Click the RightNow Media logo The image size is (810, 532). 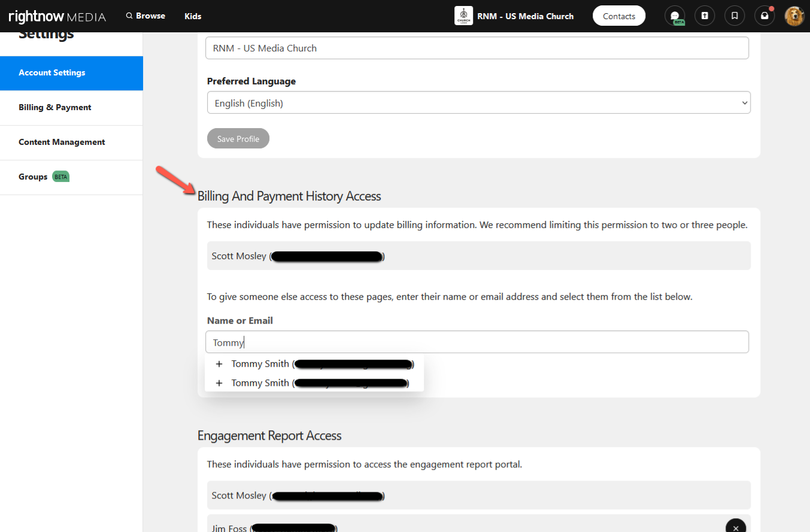pyautogui.click(x=57, y=16)
